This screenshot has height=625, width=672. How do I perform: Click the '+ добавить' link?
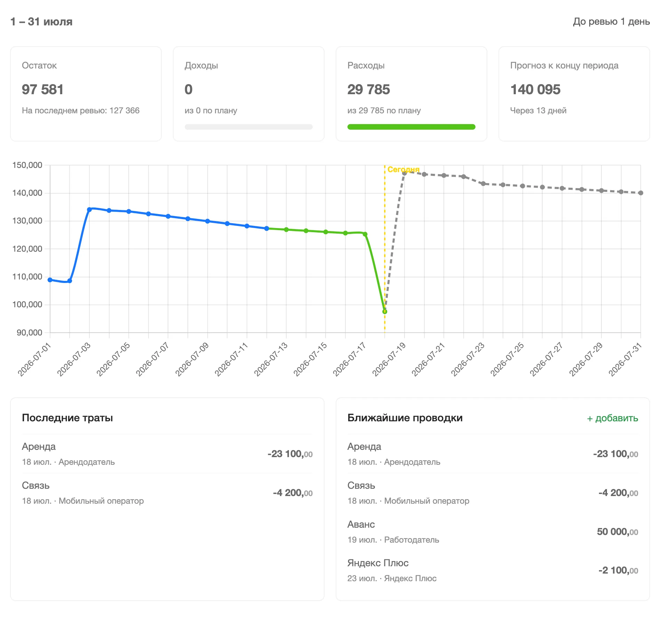pyautogui.click(x=612, y=418)
